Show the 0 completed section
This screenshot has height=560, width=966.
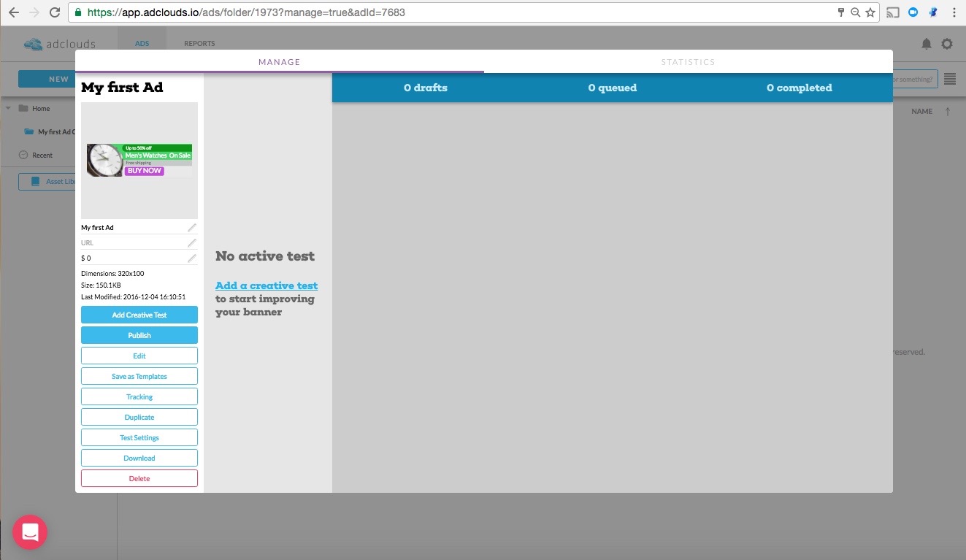tap(800, 88)
